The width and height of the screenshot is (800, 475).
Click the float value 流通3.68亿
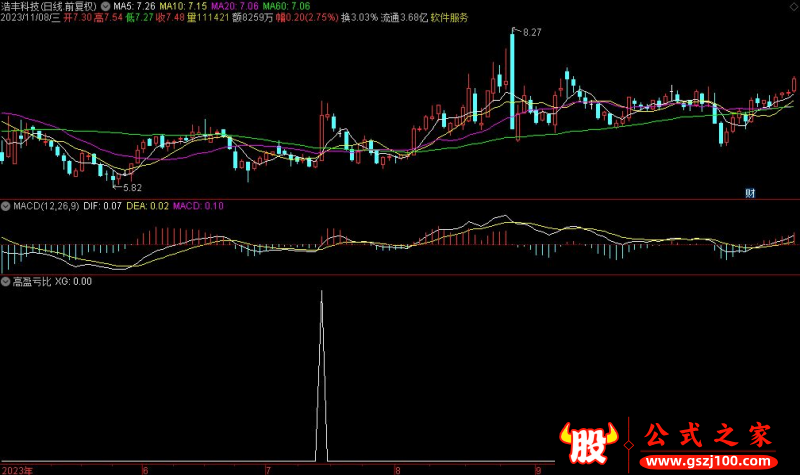click(404, 18)
